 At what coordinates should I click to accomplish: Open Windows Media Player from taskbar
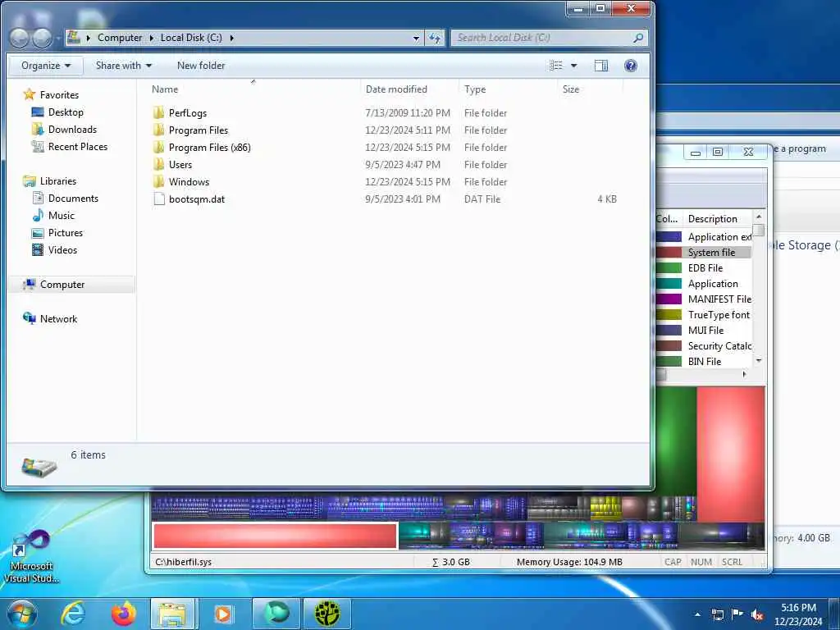223,614
